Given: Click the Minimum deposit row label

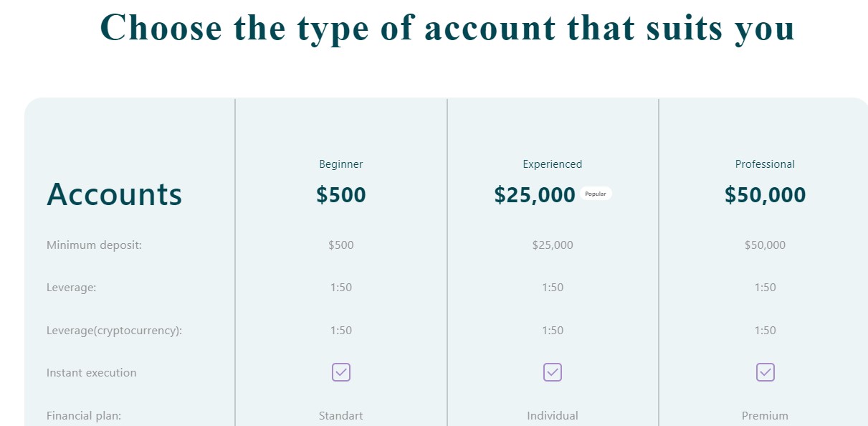Looking at the screenshot, I should click(94, 245).
